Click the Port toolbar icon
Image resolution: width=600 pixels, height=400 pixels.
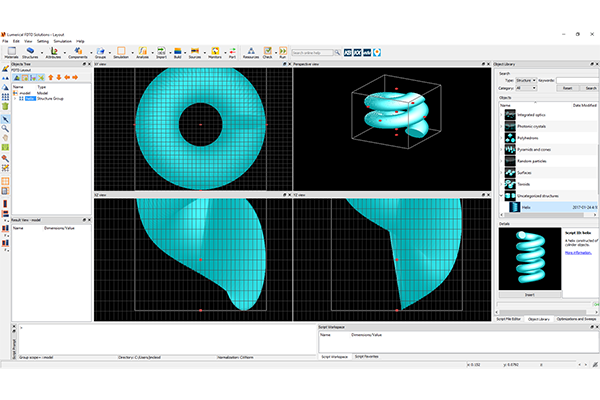232,51
